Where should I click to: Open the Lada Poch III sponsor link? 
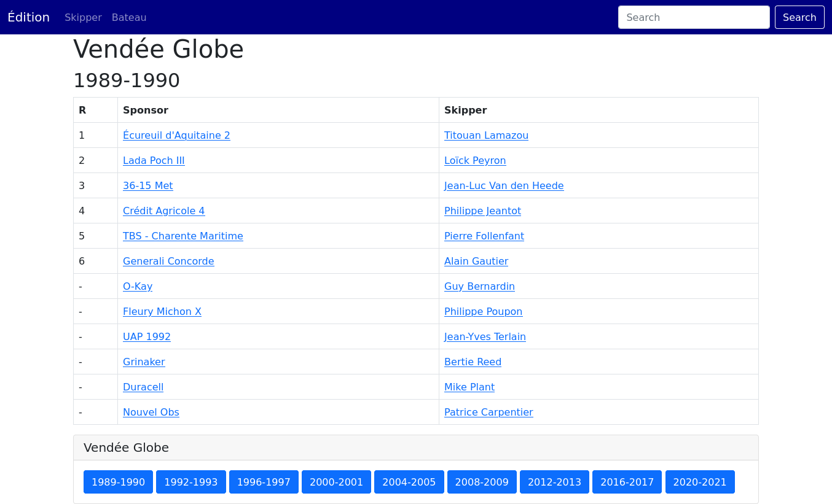(154, 160)
